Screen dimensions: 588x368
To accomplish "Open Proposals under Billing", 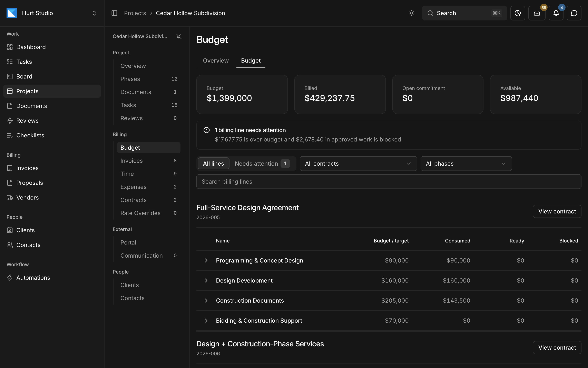I will [52, 183].
